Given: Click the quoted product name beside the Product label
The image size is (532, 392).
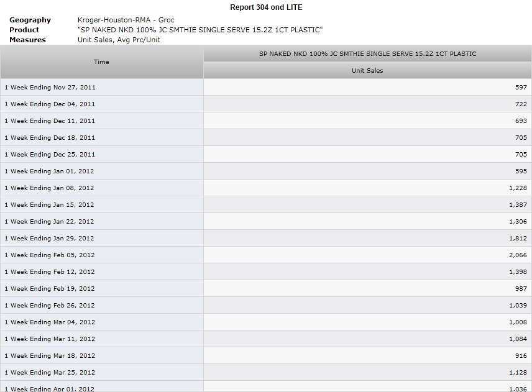Looking at the screenshot, I should coord(200,30).
